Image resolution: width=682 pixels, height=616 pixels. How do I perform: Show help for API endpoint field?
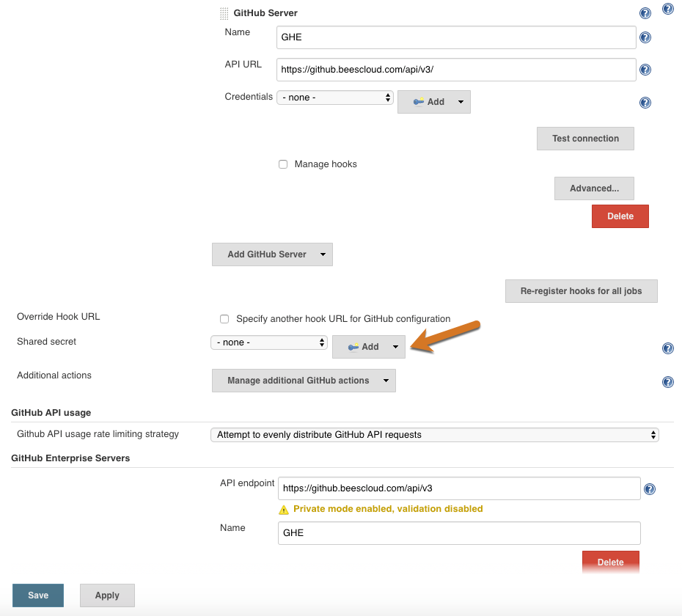(x=650, y=489)
